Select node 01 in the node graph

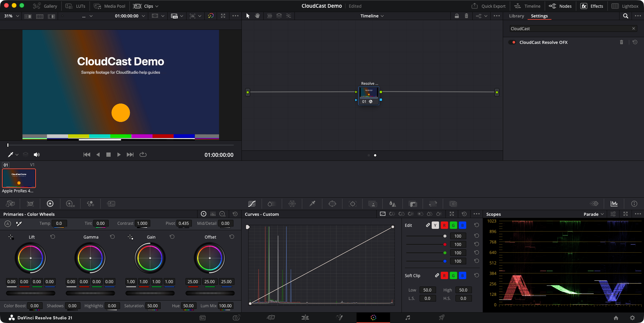pos(369,95)
